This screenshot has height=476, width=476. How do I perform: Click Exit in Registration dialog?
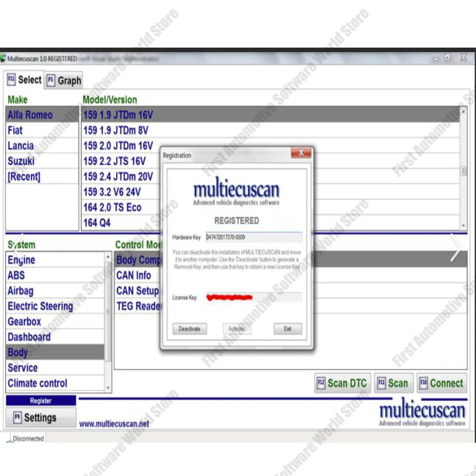coord(288,329)
